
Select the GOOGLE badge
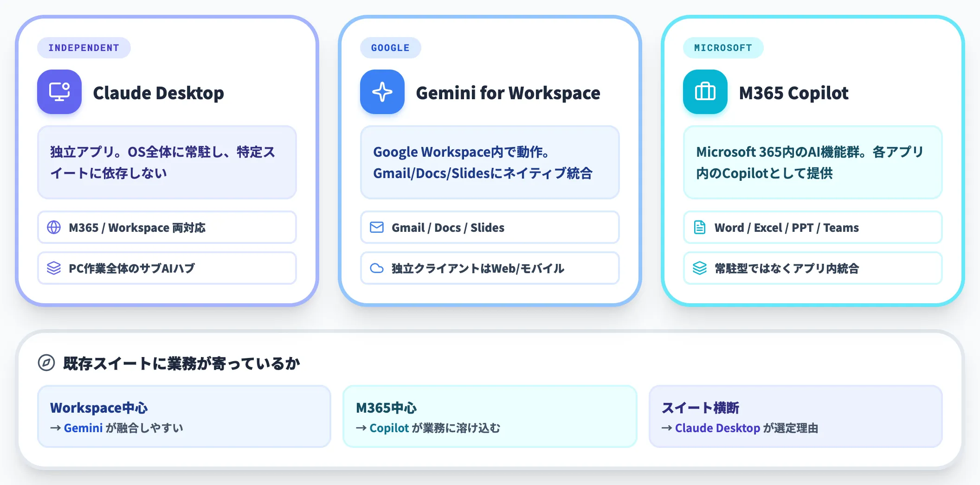(390, 48)
